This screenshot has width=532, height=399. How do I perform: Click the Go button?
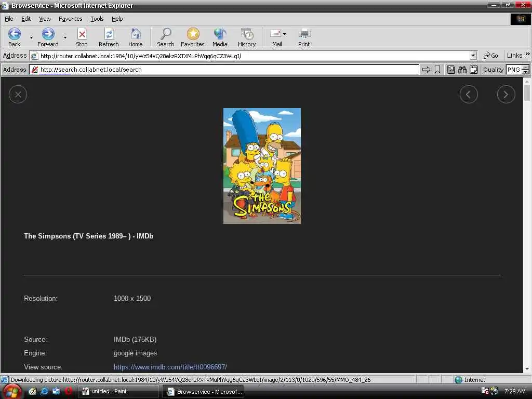(491, 56)
